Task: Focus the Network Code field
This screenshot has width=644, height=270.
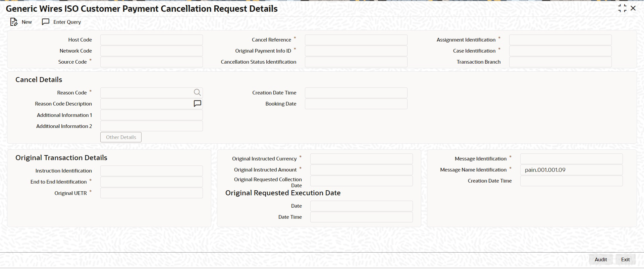Action: coord(152,51)
